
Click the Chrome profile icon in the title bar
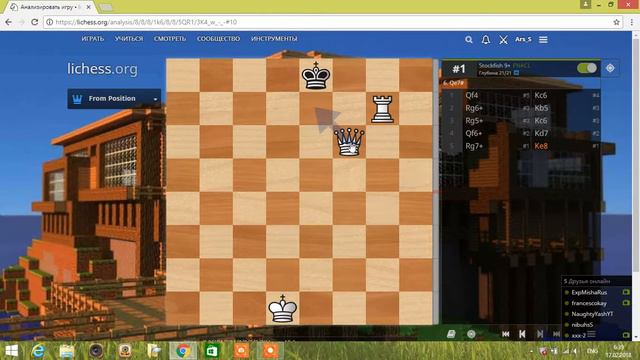(x=585, y=4)
